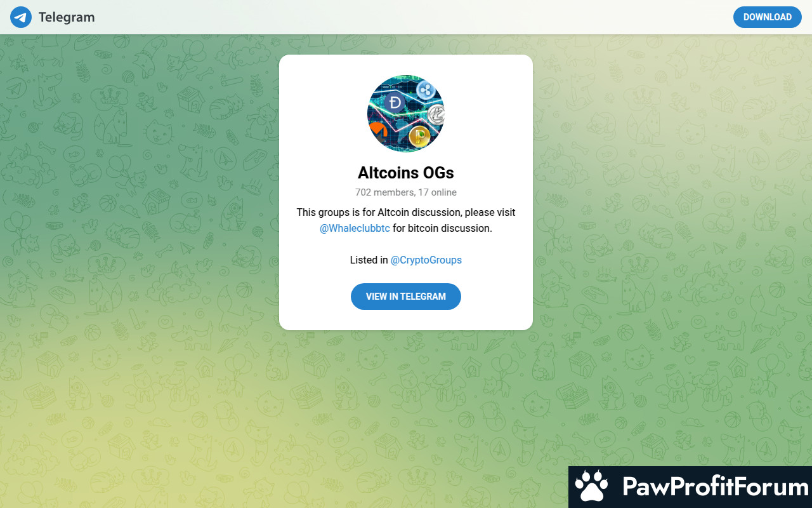
Task: Click the silver Litecoin coin in avatar
Action: click(x=436, y=115)
